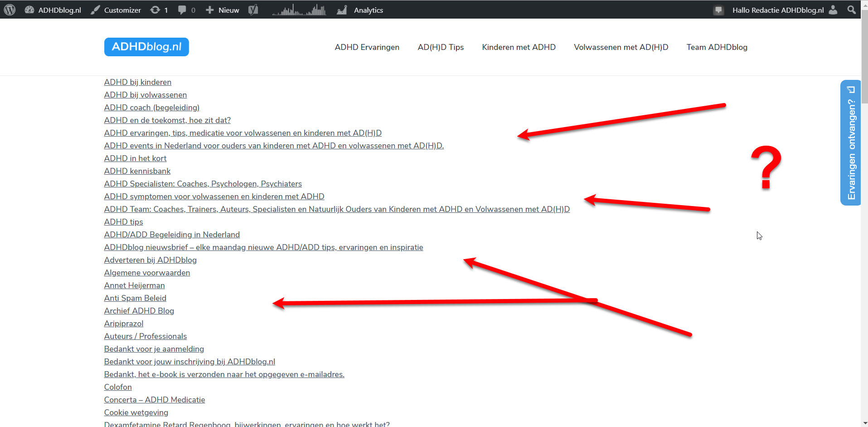This screenshot has width=868, height=427.
Task: Open Kinderen met ADHD navigation item
Action: pyautogui.click(x=519, y=47)
